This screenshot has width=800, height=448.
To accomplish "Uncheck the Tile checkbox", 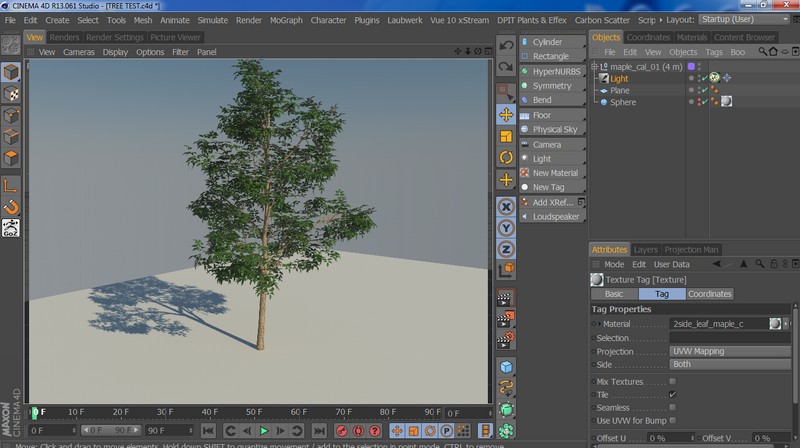I will point(672,394).
